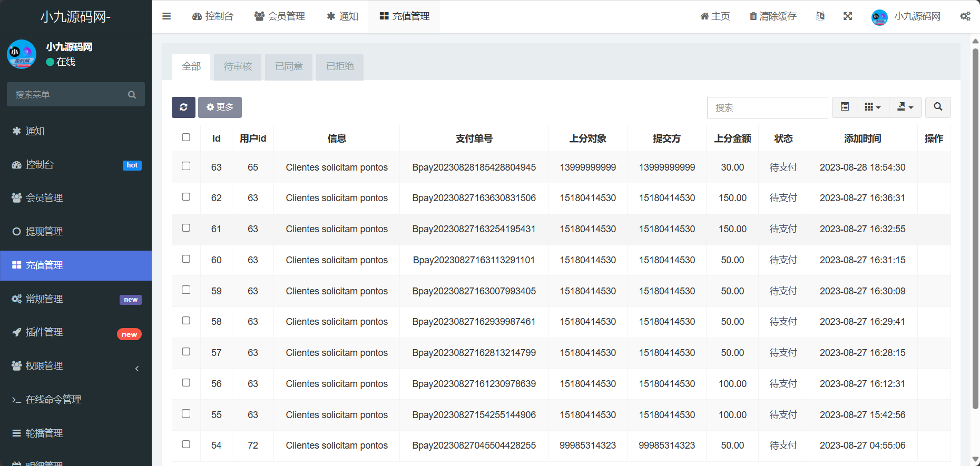The height and width of the screenshot is (466, 980).
Task: Check the row with Id 62
Action: point(186,197)
